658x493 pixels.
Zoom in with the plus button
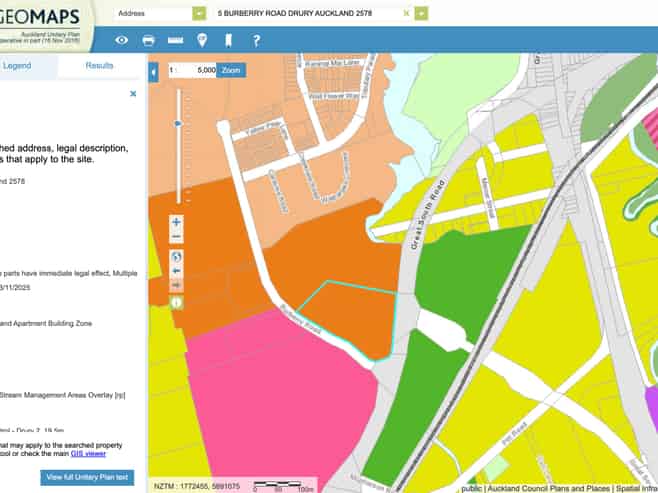coord(177,221)
